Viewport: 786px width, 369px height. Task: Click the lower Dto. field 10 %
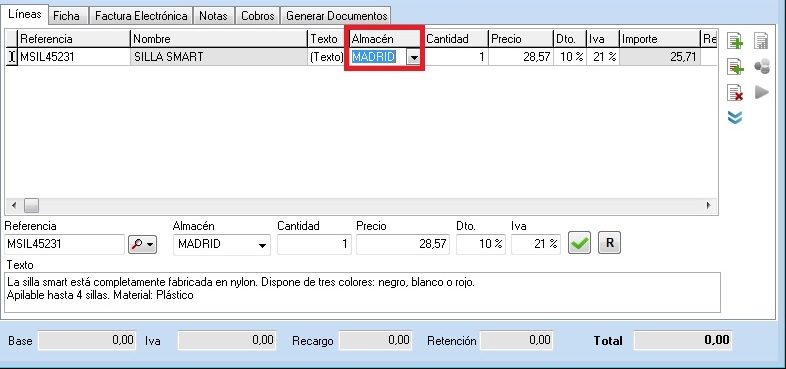(x=481, y=244)
